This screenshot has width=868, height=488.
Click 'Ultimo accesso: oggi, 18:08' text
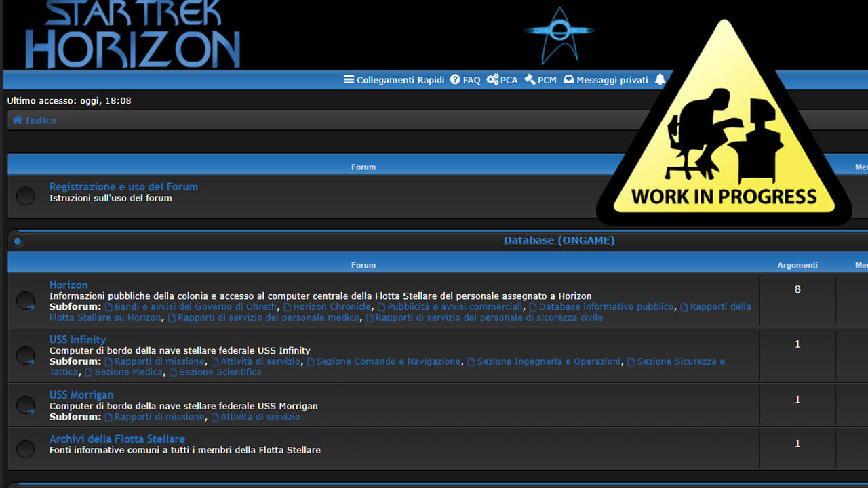click(x=69, y=101)
